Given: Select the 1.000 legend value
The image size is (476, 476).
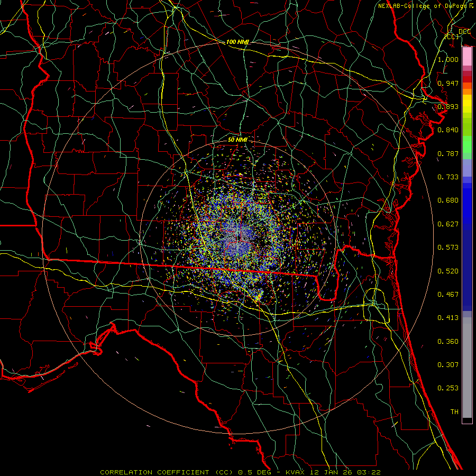Looking at the screenshot, I should (x=448, y=59).
